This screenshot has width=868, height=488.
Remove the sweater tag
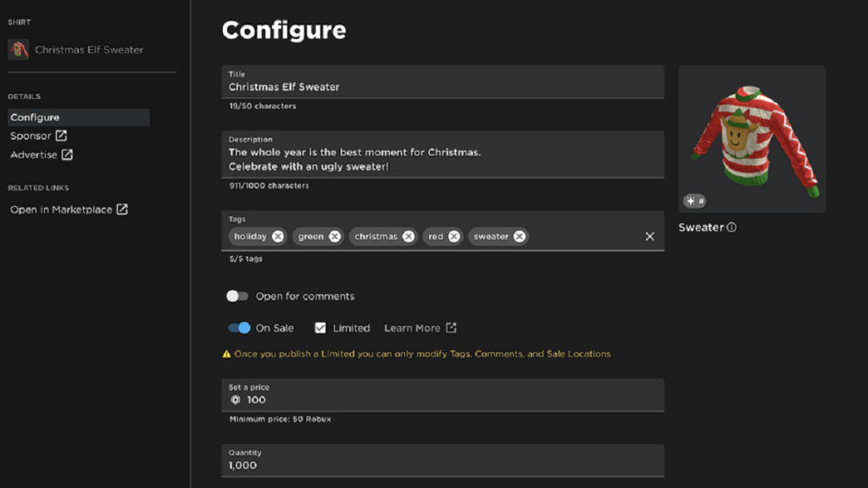pyautogui.click(x=520, y=236)
